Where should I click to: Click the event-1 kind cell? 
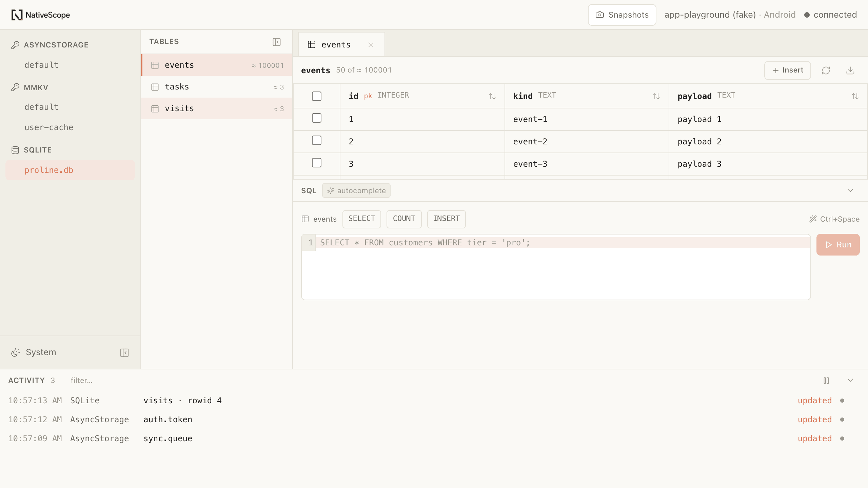tap(587, 119)
